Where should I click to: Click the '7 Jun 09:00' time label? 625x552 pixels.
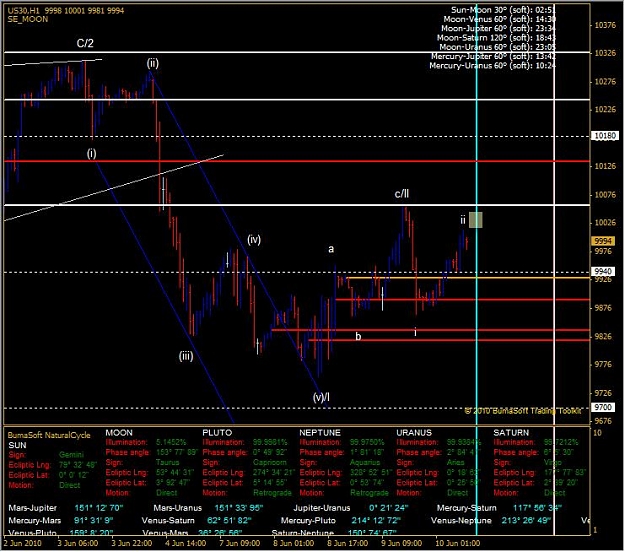(240, 543)
